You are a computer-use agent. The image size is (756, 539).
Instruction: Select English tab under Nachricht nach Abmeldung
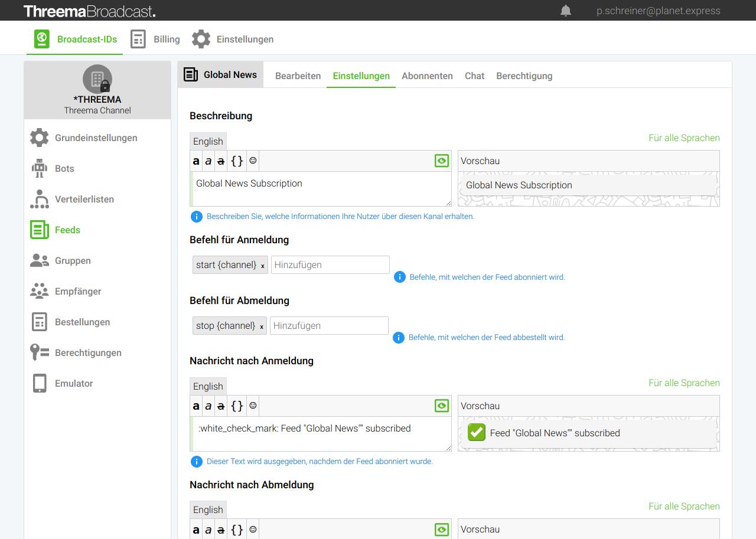208,509
